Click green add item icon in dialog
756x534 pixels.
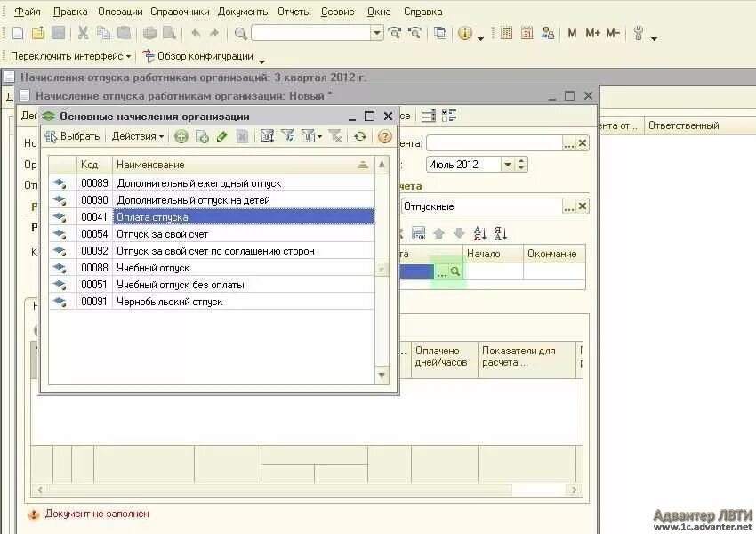181,137
